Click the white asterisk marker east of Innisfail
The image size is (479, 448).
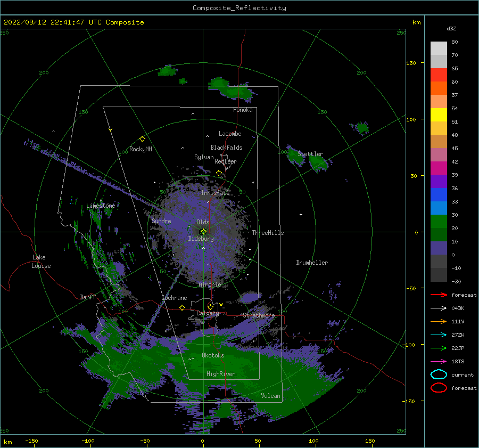(253, 183)
